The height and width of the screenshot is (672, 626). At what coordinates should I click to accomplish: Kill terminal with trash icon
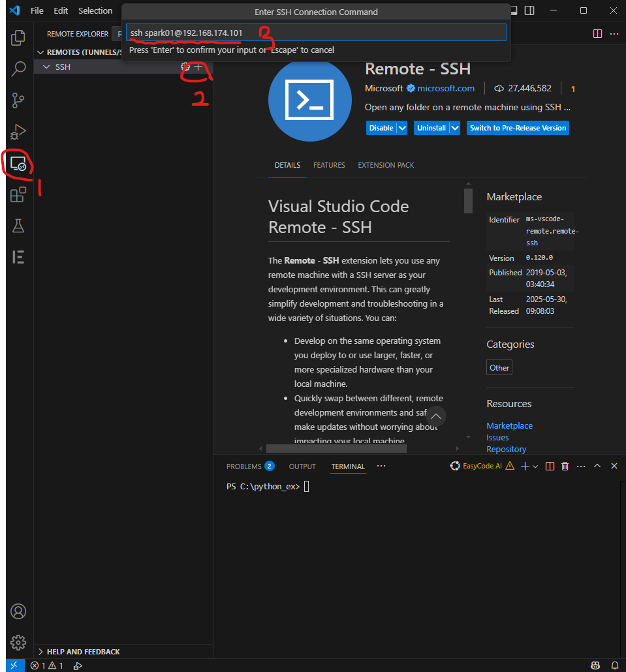pos(565,466)
